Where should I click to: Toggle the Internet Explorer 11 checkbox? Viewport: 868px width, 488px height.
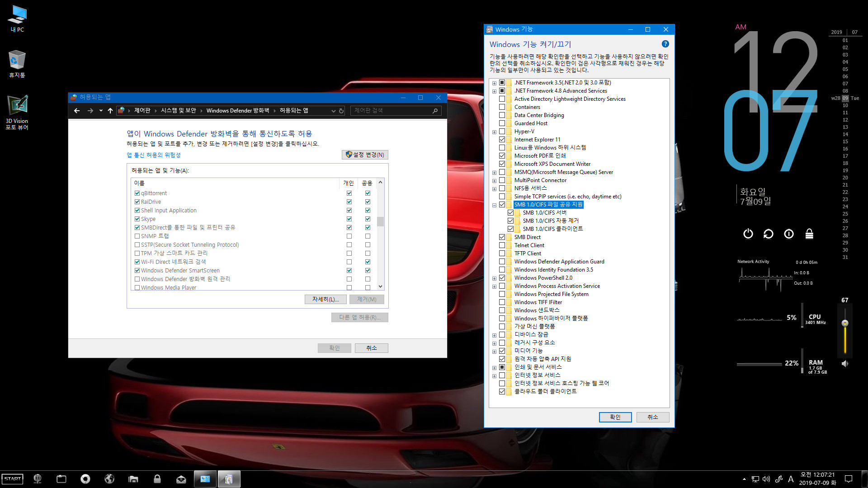502,140
